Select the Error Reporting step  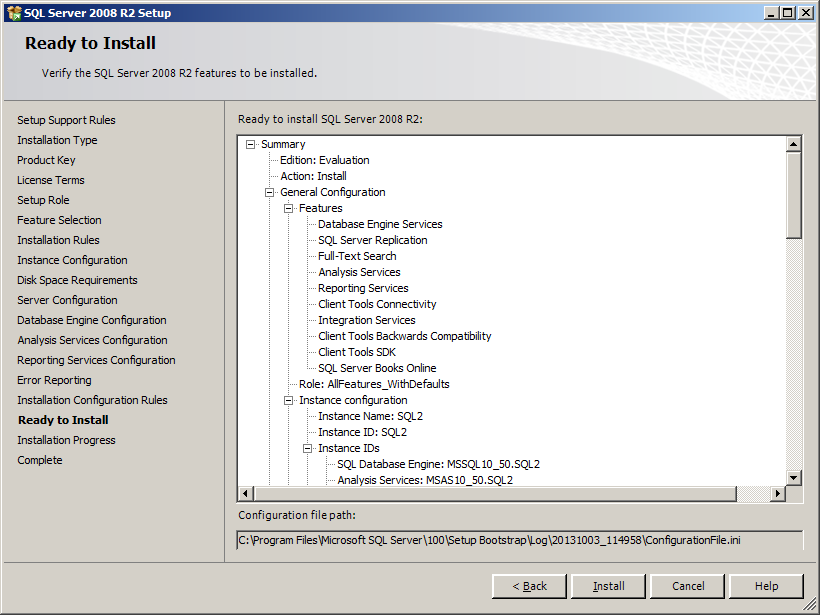tap(54, 380)
